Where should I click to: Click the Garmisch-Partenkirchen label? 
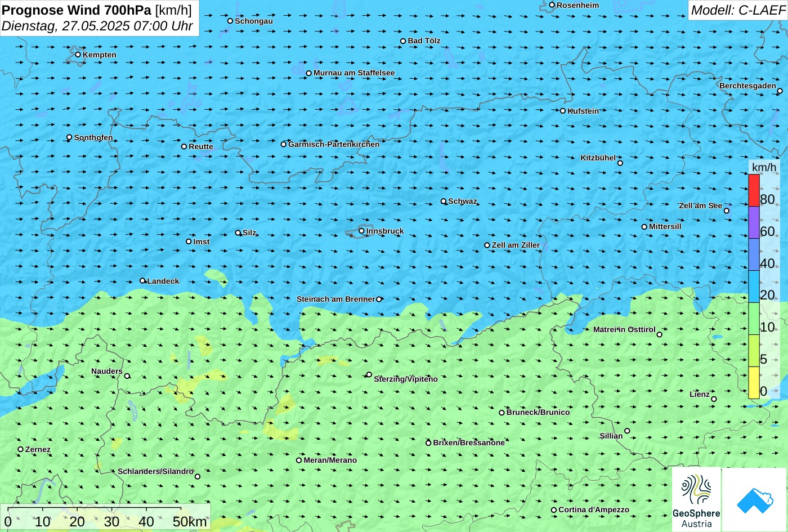tap(334, 144)
